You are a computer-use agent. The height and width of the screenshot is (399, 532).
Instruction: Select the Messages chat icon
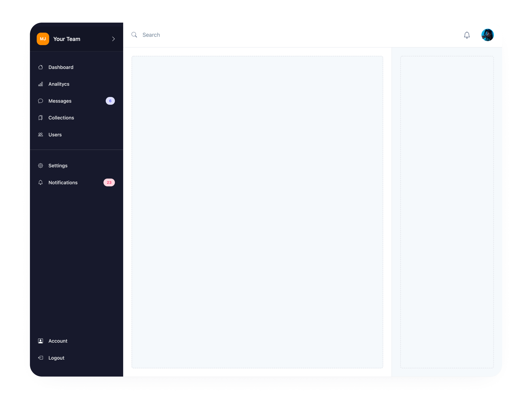point(40,101)
